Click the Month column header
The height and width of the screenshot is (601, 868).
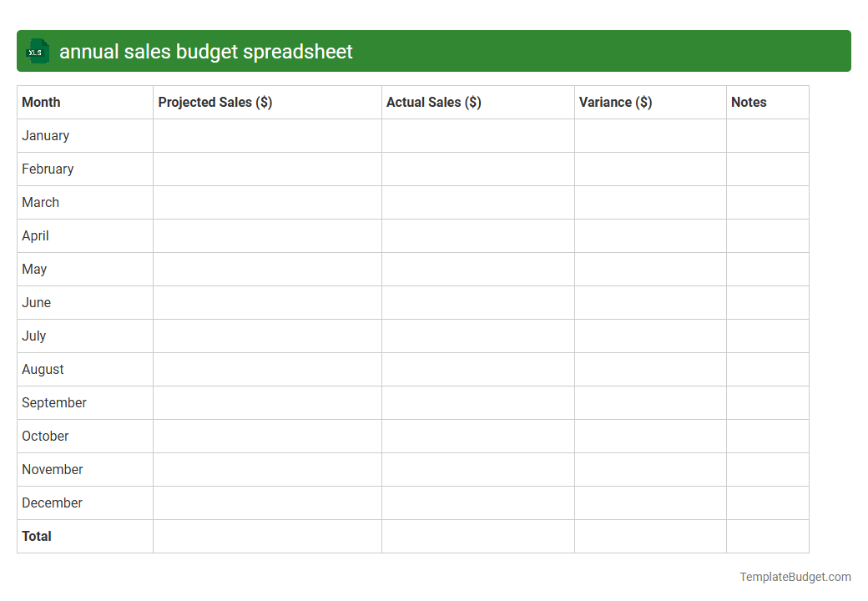pos(41,102)
